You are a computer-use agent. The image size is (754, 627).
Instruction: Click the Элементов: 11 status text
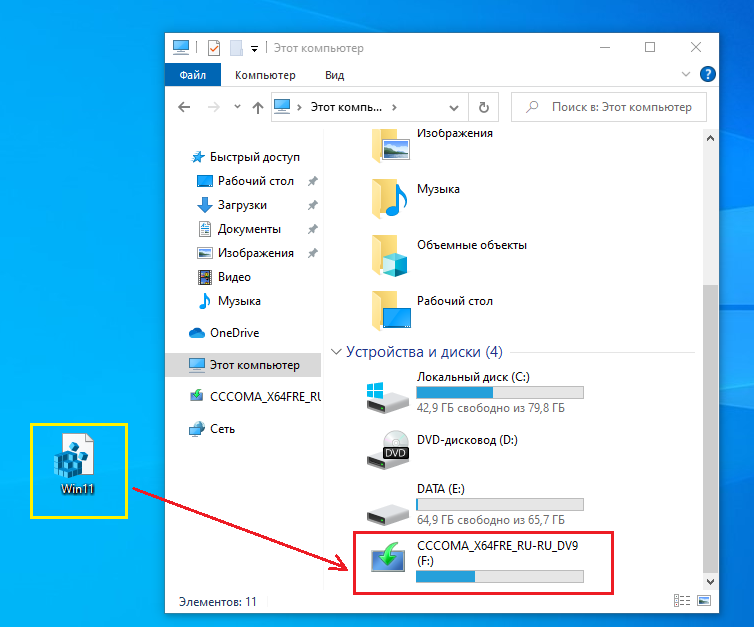(218, 602)
